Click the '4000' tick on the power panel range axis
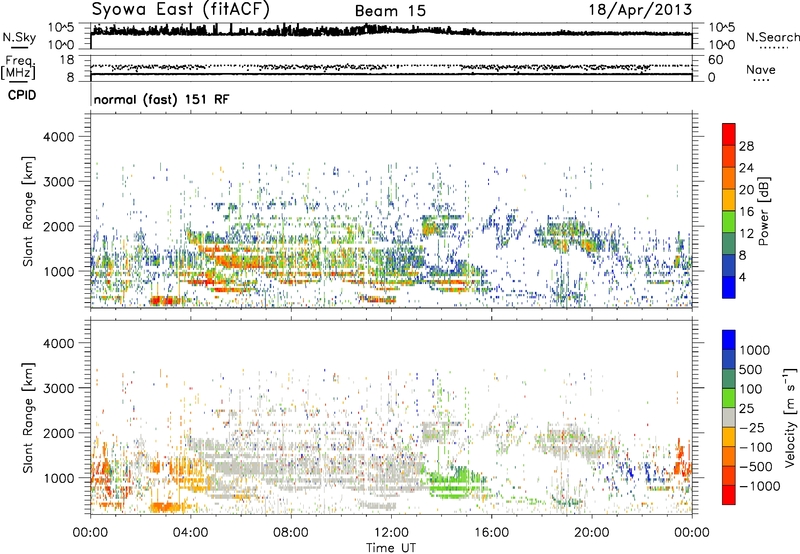Screen dimensions: 800x554 tap(59, 137)
